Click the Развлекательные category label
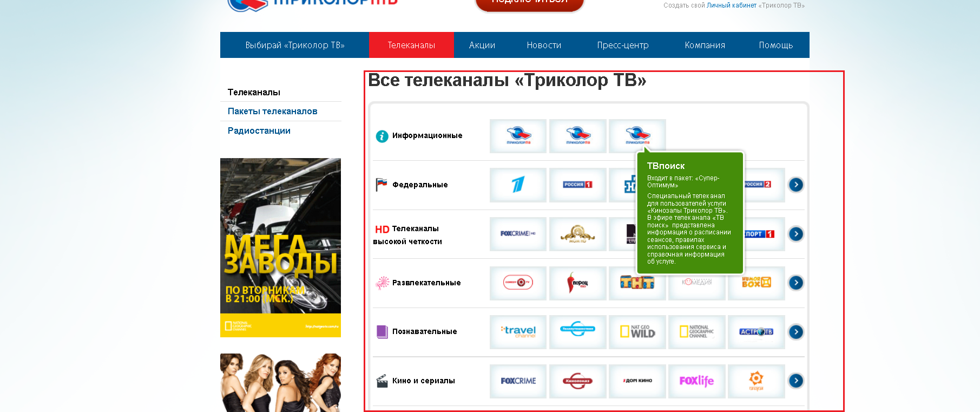The height and width of the screenshot is (412, 980). 426,283
